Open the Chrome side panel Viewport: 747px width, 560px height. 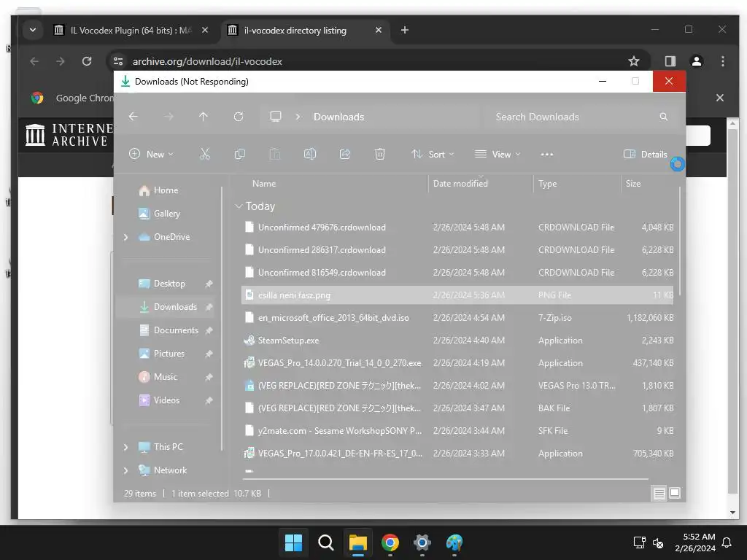(x=670, y=61)
